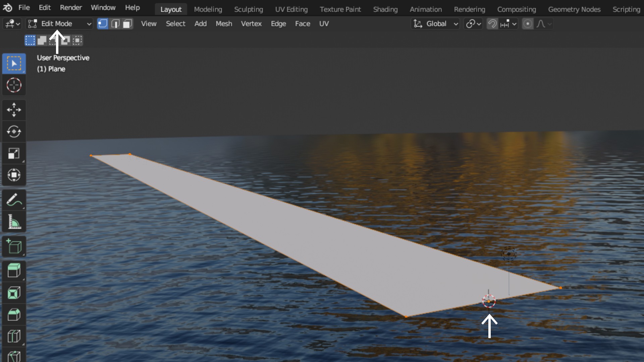Enable proportional editing toggle
Screen dimensions: 644x362
pos(528,24)
